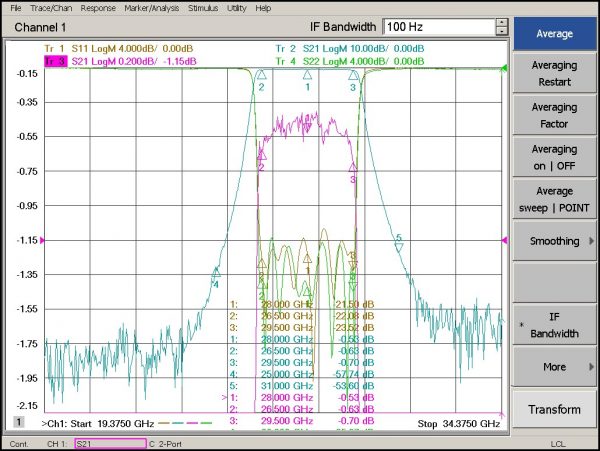The width and height of the screenshot is (600, 451).
Task: Click marker readout 3: 29.500 GHz -23.52 dB
Action: (302, 327)
